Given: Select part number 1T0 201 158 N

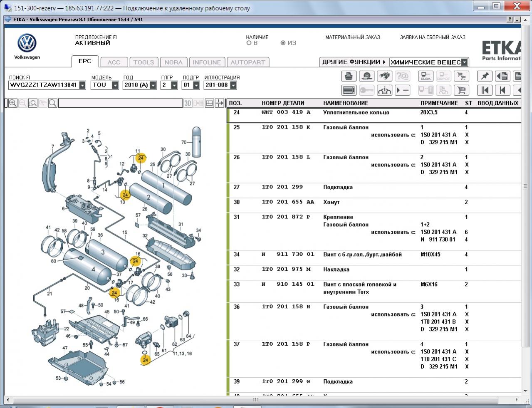Looking at the screenshot, I should pos(286,307).
